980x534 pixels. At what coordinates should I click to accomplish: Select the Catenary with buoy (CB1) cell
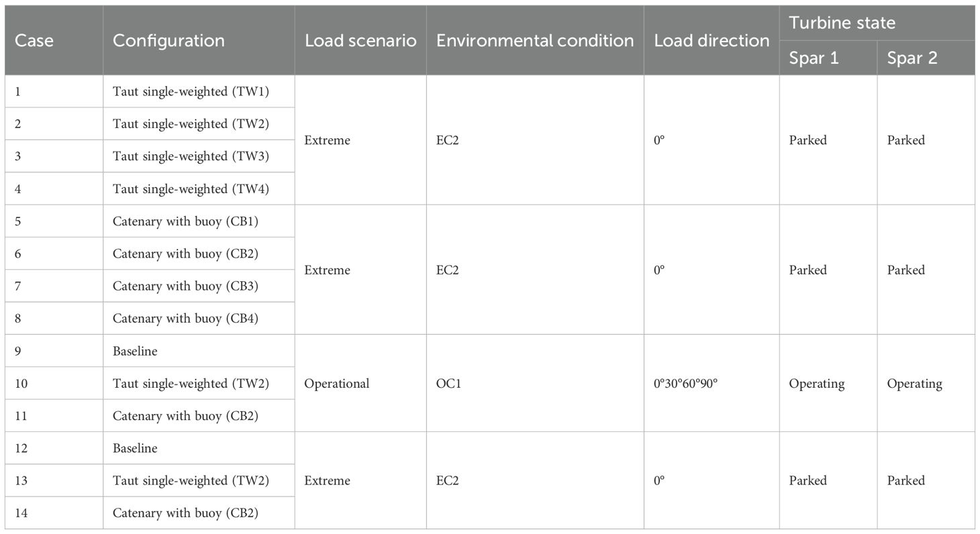185,221
